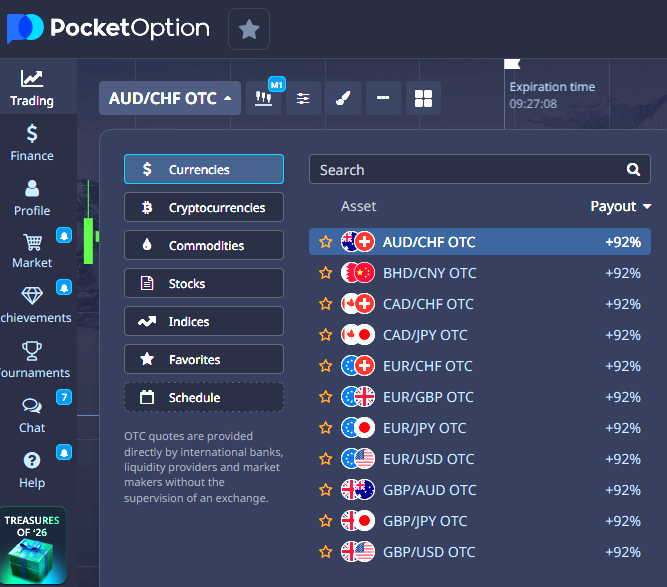Image resolution: width=667 pixels, height=587 pixels.
Task: Click the asset Search input field
Action: [x=480, y=169]
